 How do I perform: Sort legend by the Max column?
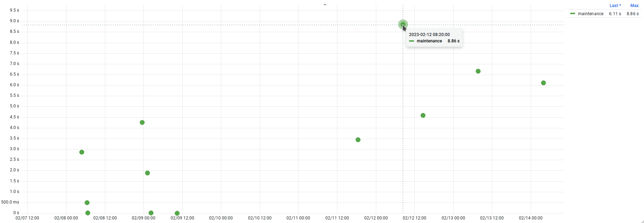click(634, 6)
